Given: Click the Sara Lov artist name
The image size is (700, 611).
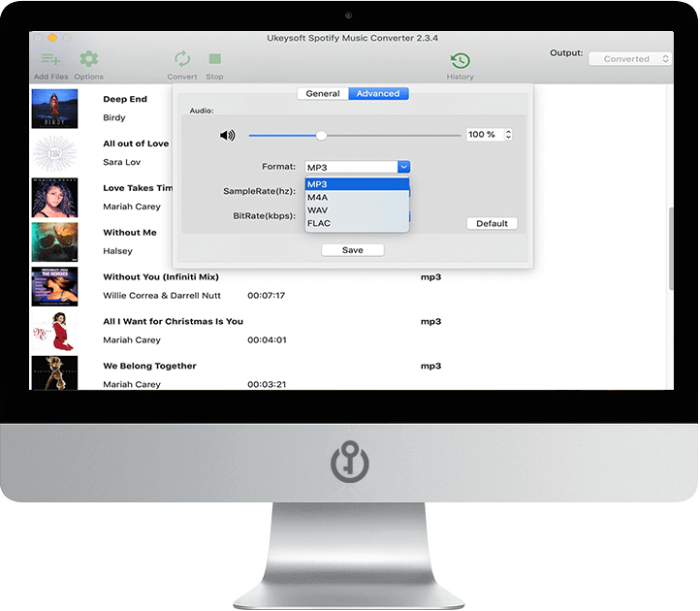Looking at the screenshot, I should click(x=122, y=162).
